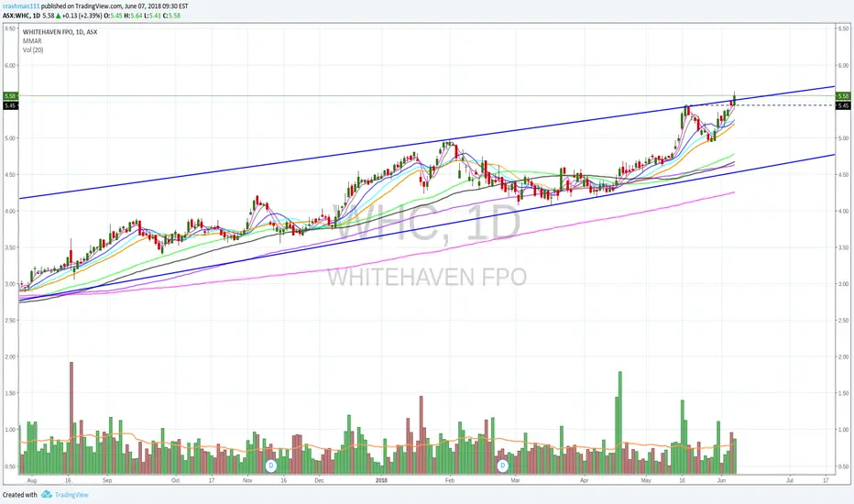The width and height of the screenshot is (854, 504).
Task: Click the 'Jul' label on time axis
Action: click(790, 480)
